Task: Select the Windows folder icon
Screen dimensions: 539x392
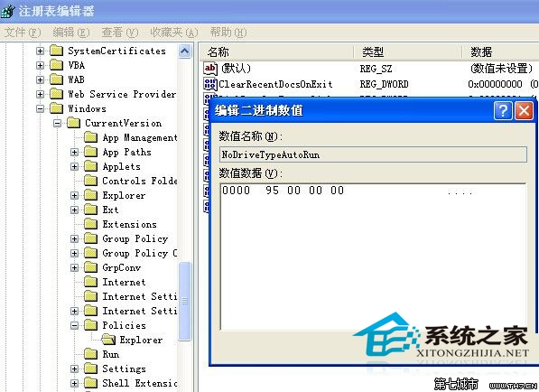Action: point(56,108)
